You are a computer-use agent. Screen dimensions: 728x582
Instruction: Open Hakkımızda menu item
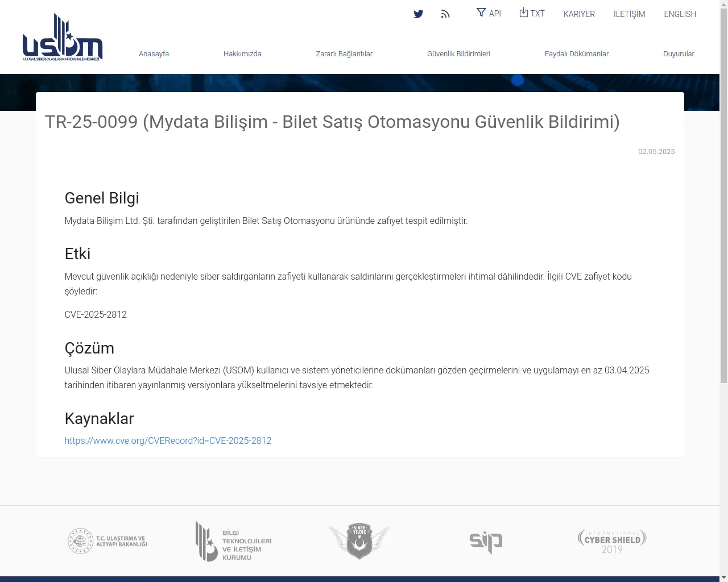[x=242, y=54]
